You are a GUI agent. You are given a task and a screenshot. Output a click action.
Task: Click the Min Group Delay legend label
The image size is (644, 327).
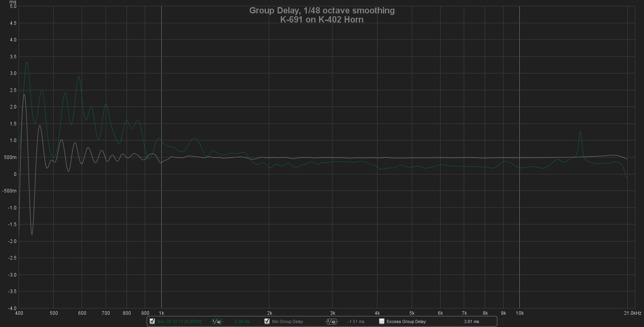(x=287, y=321)
